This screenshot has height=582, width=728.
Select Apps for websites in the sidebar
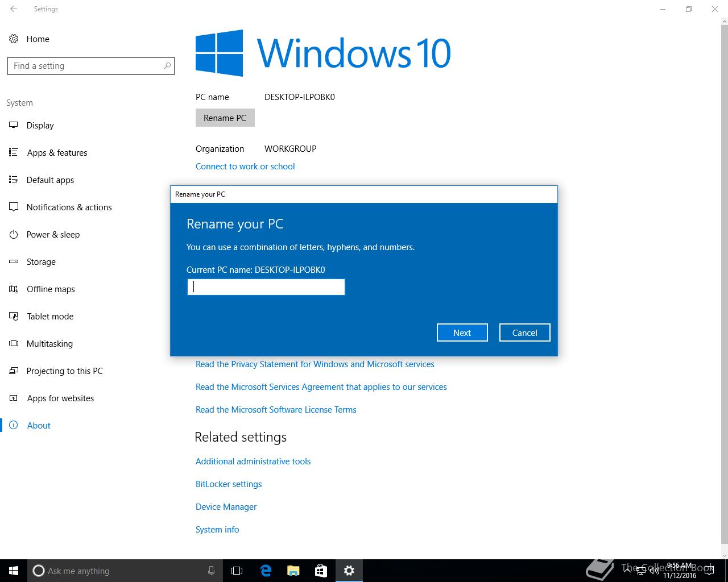point(61,398)
